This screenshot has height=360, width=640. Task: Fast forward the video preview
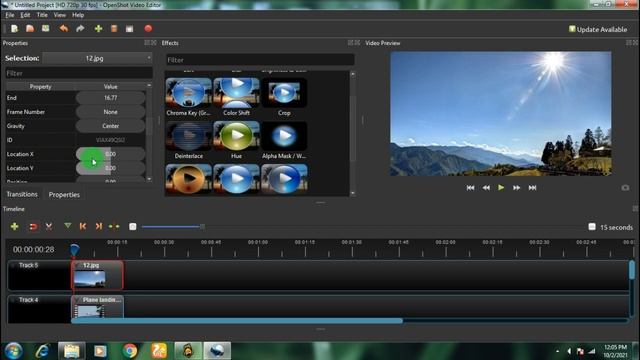coord(516,188)
